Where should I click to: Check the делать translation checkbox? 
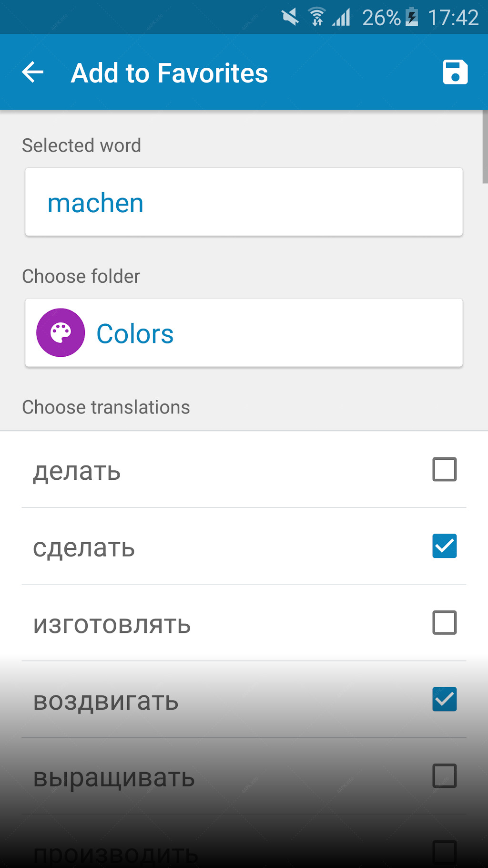click(445, 469)
